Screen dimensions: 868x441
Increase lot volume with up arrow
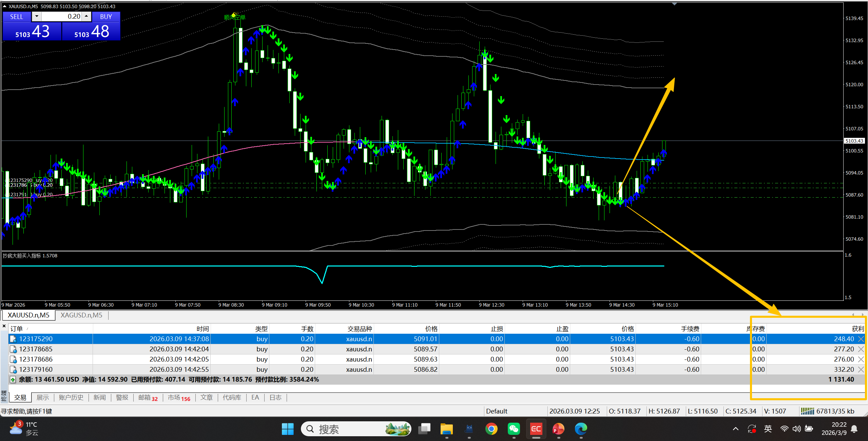[86, 16]
